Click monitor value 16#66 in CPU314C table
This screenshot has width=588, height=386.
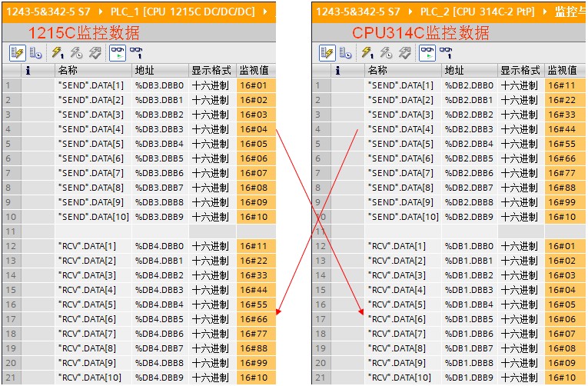[x=565, y=158]
